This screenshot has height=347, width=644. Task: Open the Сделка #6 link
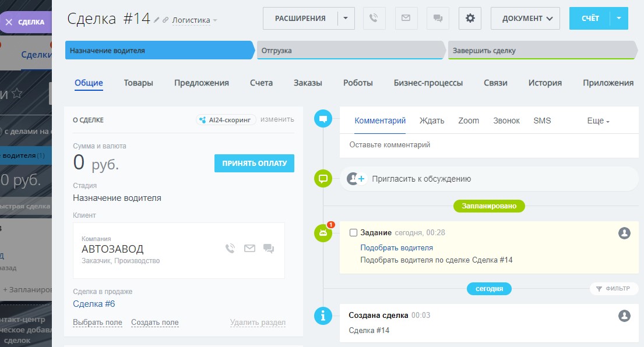tap(94, 304)
